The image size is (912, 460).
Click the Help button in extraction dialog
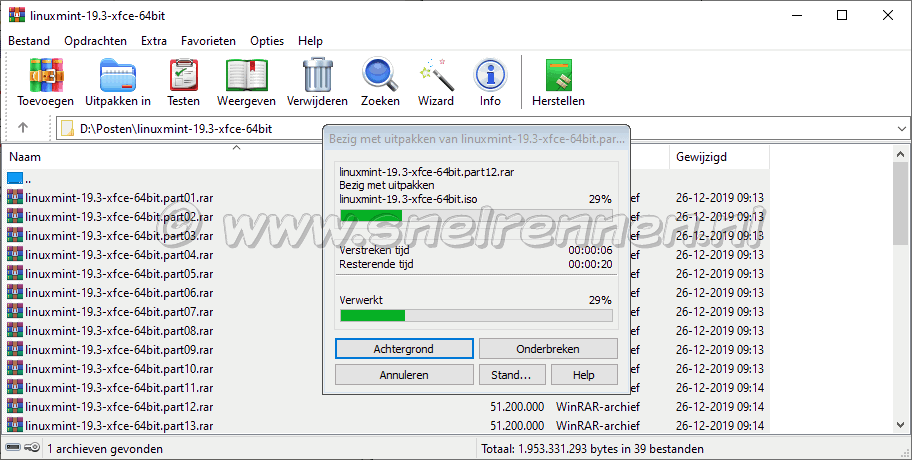[584, 375]
